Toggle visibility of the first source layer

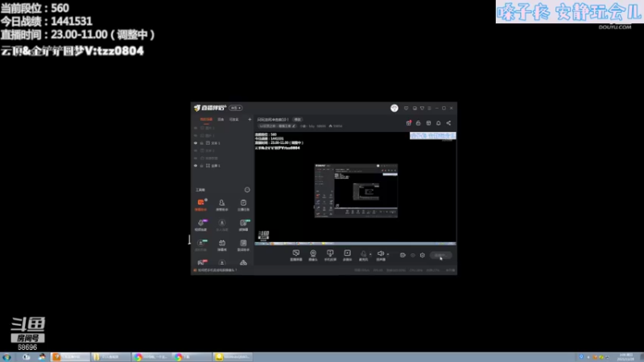(x=196, y=128)
